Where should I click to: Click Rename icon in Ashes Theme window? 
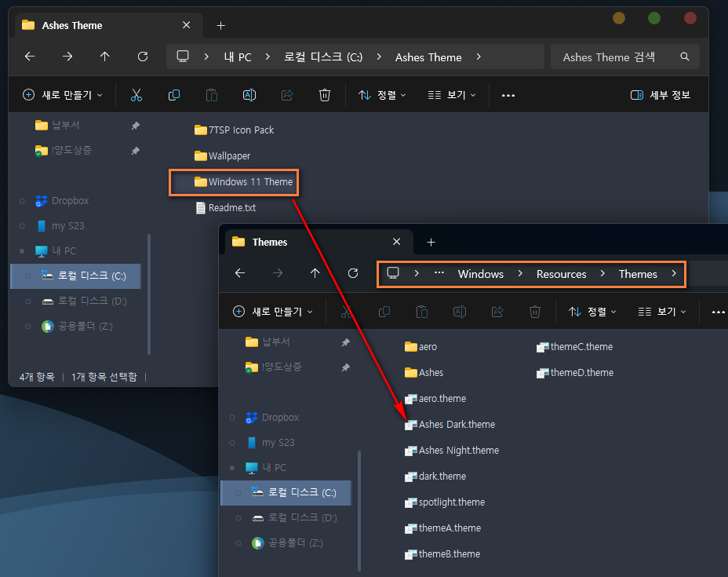(249, 95)
